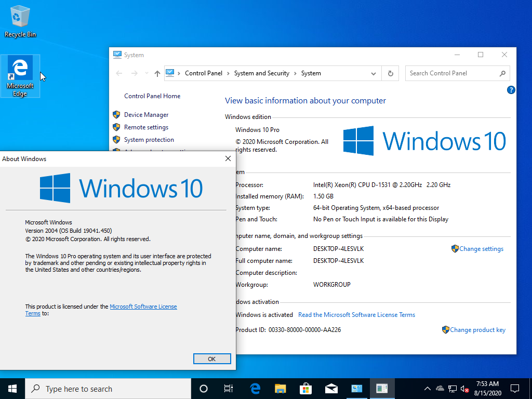The width and height of the screenshot is (532, 399).
Task: Select the Product ID number text
Action: 304,330
